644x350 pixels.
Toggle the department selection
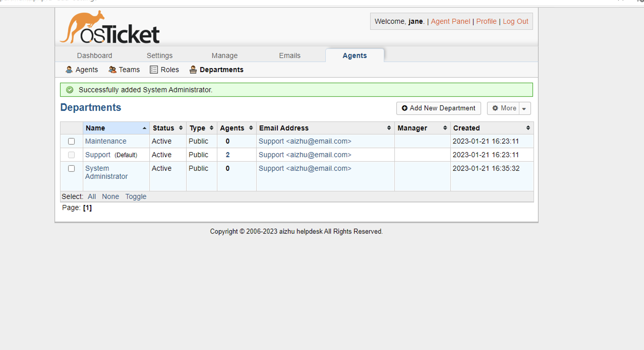[136, 196]
